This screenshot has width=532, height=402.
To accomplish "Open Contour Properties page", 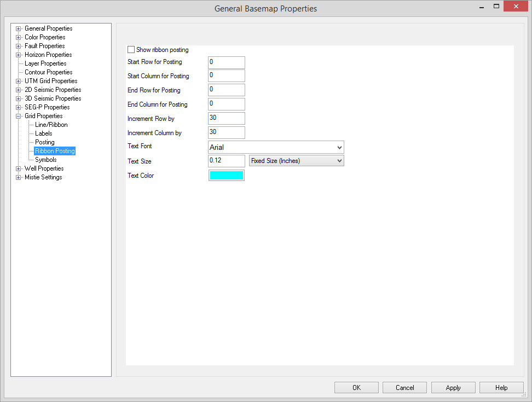I will (x=48, y=72).
